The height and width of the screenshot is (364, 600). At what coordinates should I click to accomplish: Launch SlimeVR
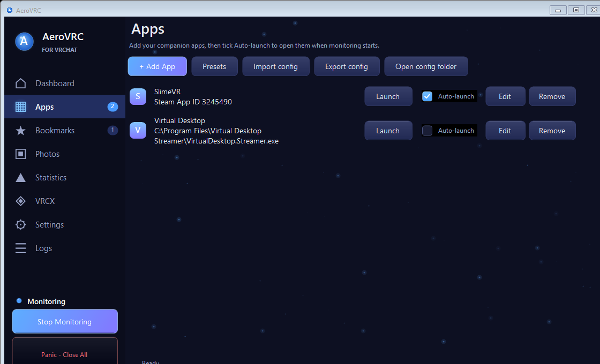[x=388, y=96]
